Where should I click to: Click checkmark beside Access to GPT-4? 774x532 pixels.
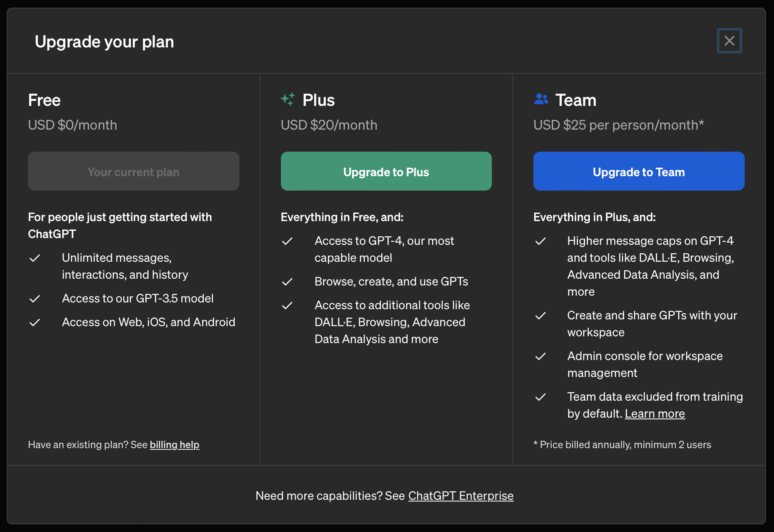pyautogui.click(x=287, y=241)
